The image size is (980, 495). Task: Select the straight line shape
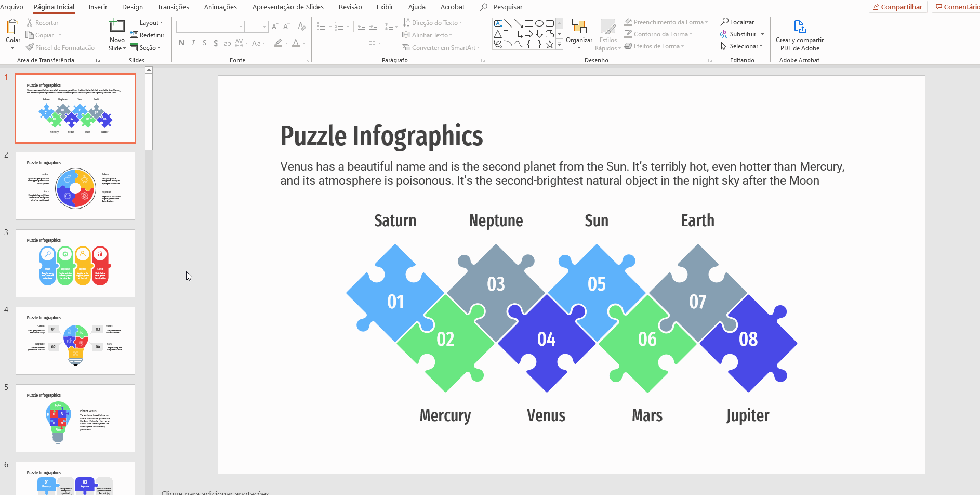click(508, 23)
